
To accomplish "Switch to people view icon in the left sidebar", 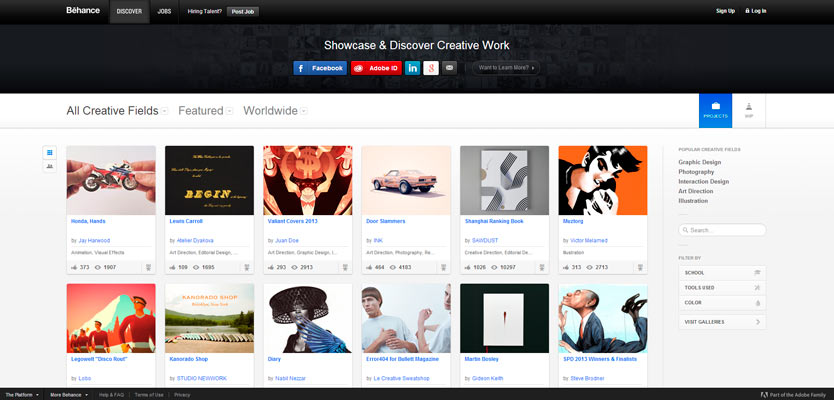I will pyautogui.click(x=49, y=166).
